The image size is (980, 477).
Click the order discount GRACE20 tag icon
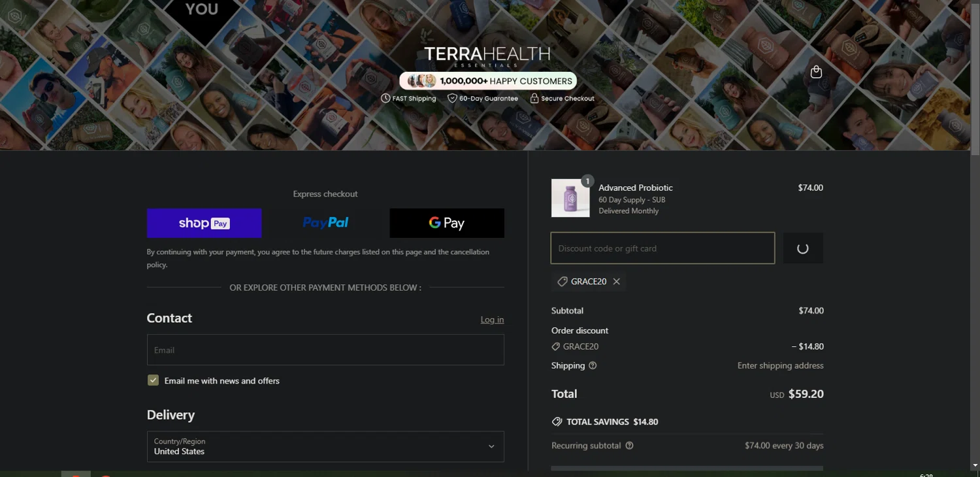coord(556,347)
